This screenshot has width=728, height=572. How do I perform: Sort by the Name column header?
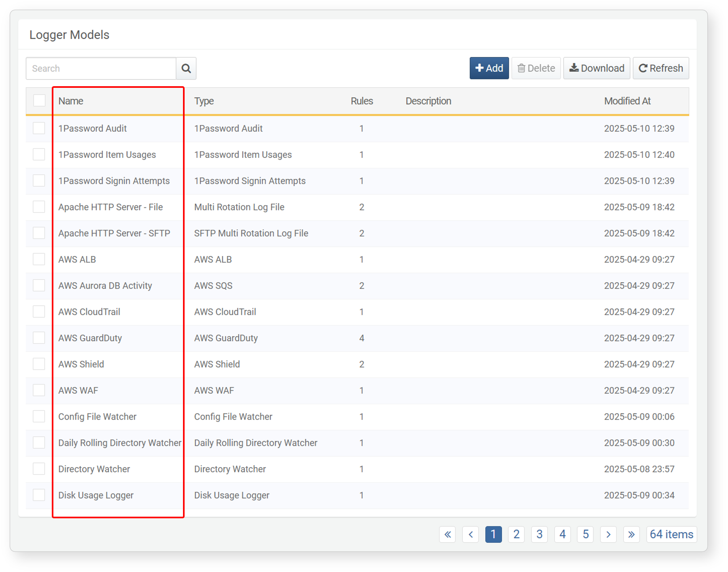click(71, 101)
